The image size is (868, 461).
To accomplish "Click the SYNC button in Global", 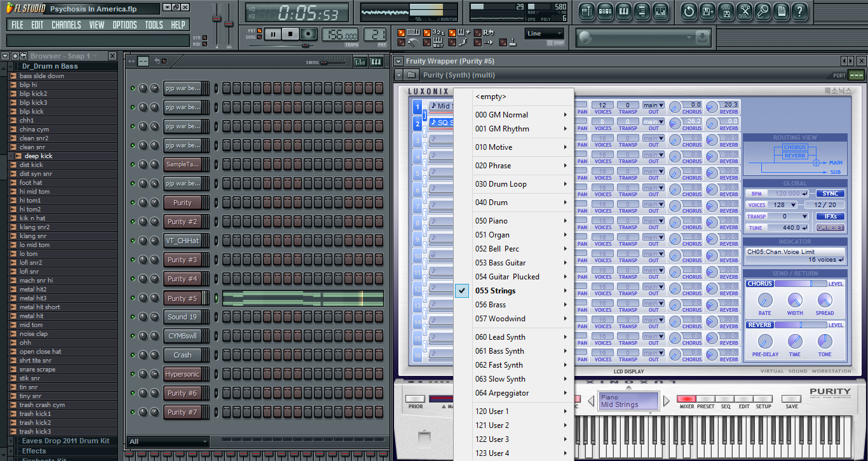I will pyautogui.click(x=831, y=194).
